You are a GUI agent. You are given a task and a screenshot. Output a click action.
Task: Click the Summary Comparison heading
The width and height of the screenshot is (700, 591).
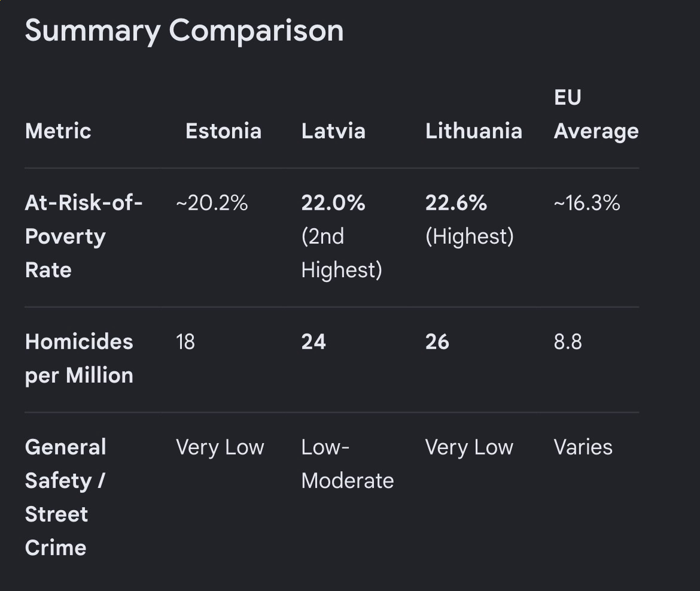pyautogui.click(x=184, y=31)
